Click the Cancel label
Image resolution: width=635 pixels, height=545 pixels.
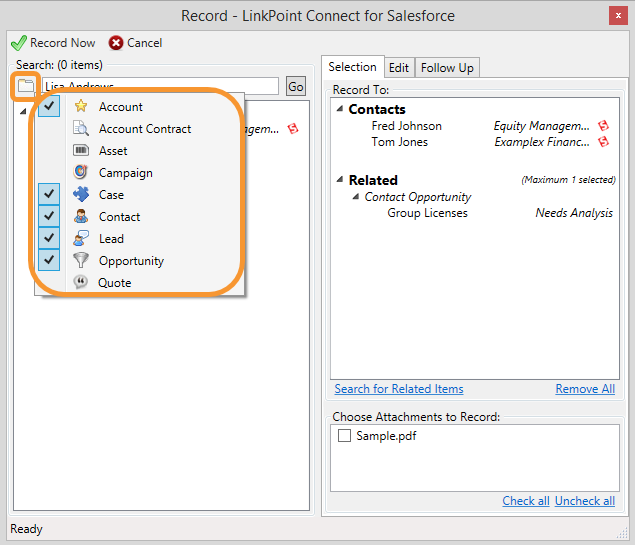145,43
